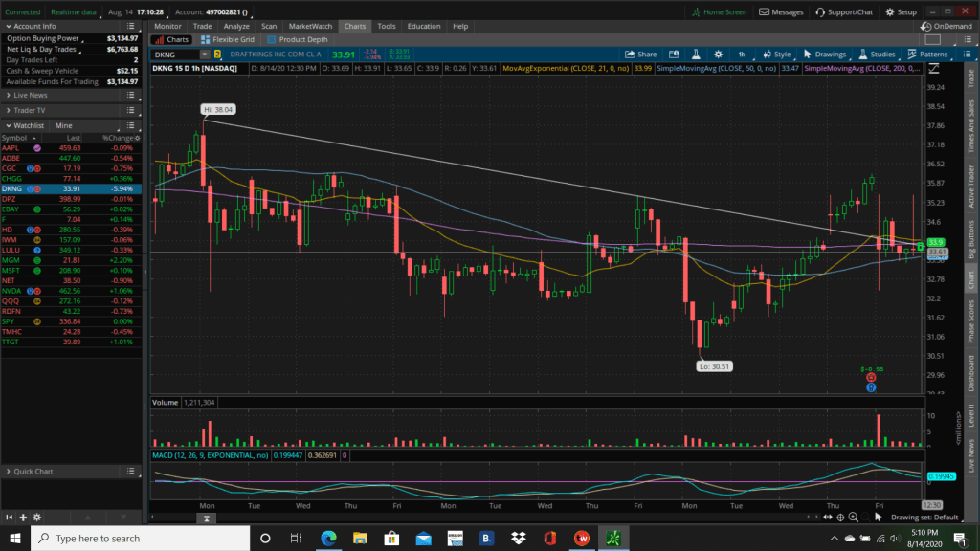This screenshot has width=980, height=551.
Task: Click the red earnings event icon on chart
Action: tap(871, 377)
